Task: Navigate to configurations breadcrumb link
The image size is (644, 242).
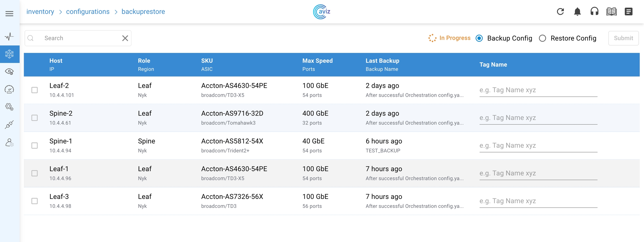Action: (x=88, y=12)
